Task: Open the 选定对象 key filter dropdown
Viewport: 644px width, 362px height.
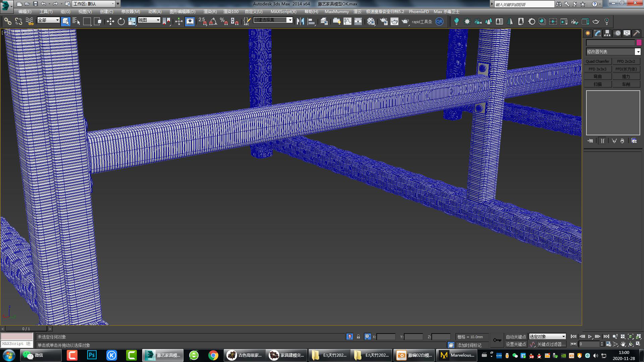Action: (x=563, y=337)
